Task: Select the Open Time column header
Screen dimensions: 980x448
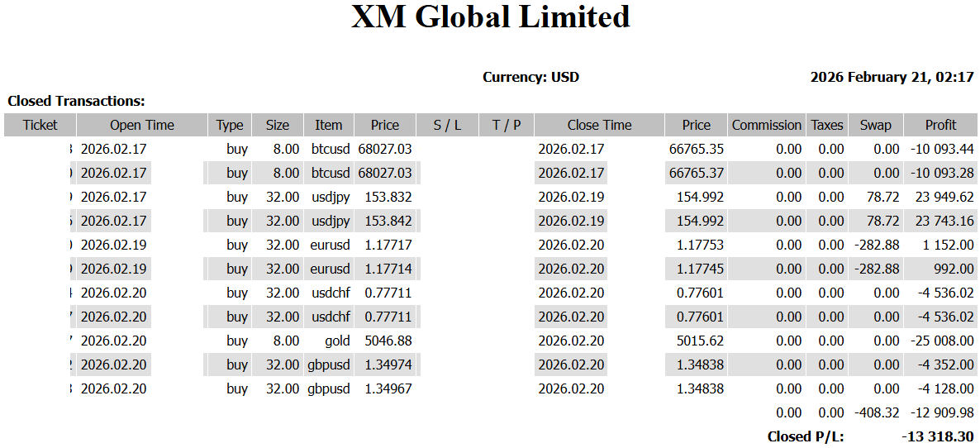Action: pos(142,125)
